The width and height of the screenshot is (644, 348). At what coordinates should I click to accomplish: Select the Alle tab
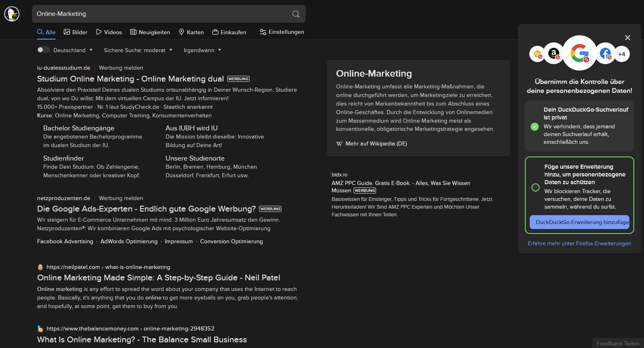46,32
